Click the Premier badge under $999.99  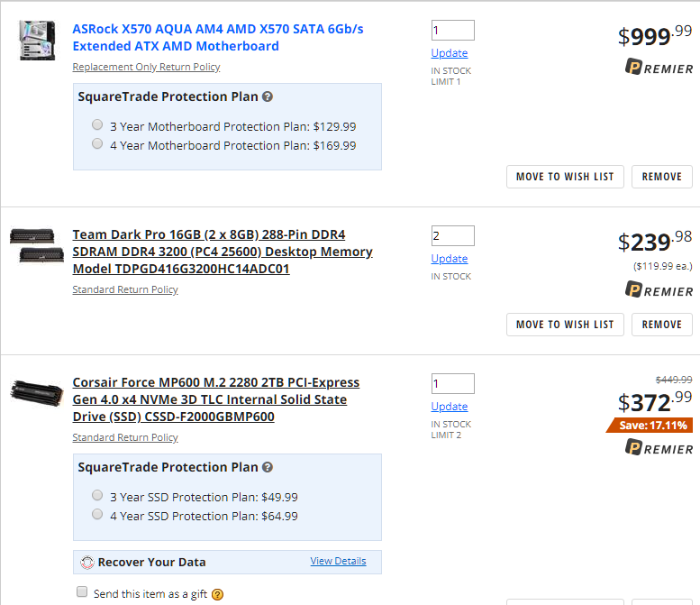659,67
